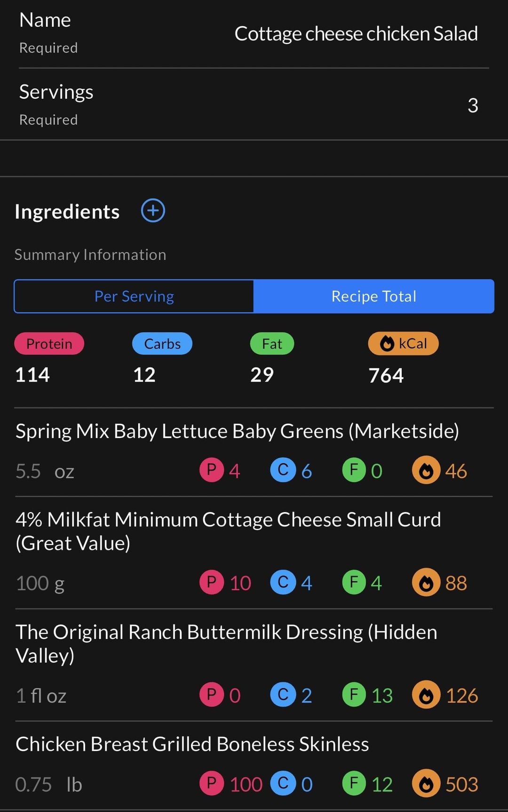Switch to Per Serving view
Image resolution: width=508 pixels, height=812 pixels.
(134, 297)
